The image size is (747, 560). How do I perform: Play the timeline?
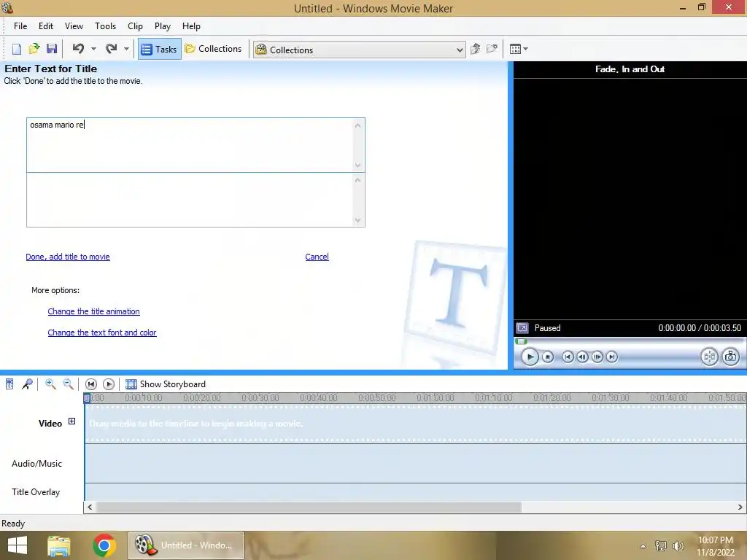coord(109,384)
